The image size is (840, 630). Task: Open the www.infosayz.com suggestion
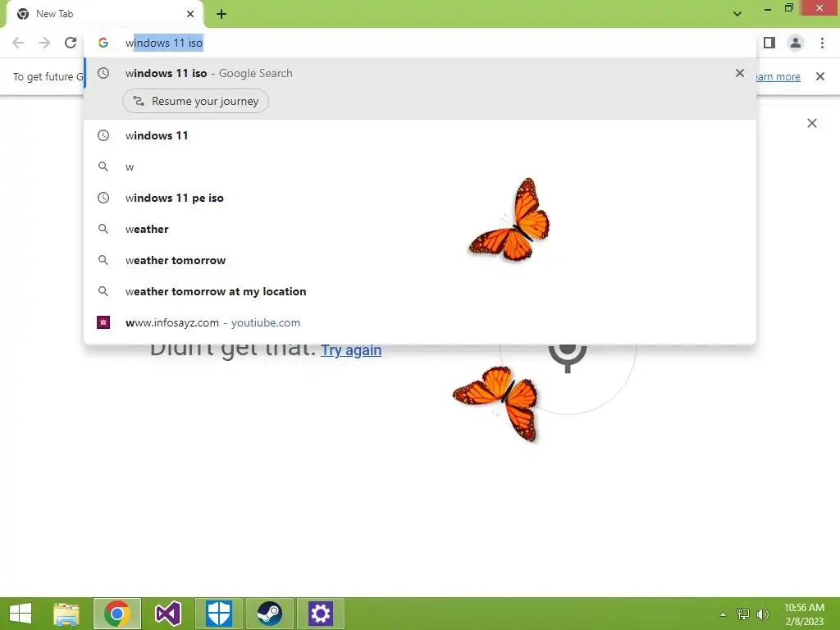click(420, 322)
